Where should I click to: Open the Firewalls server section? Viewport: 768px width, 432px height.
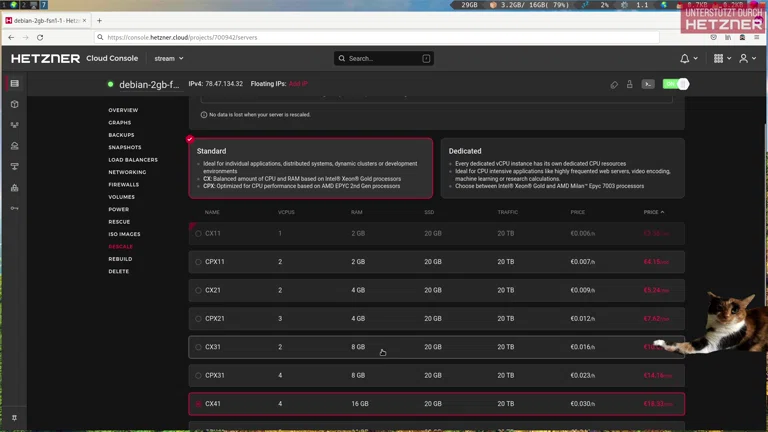[x=123, y=185]
